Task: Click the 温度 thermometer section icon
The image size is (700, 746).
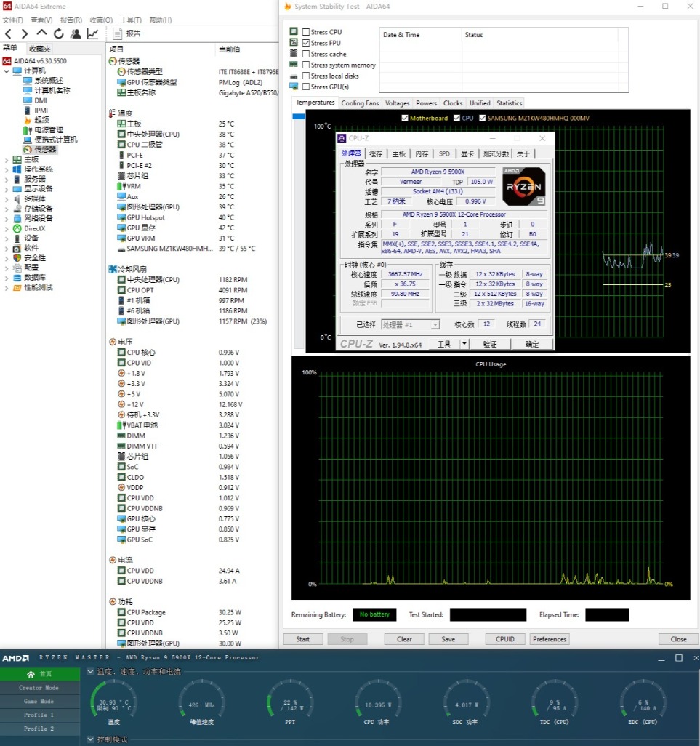Action: click(112, 113)
